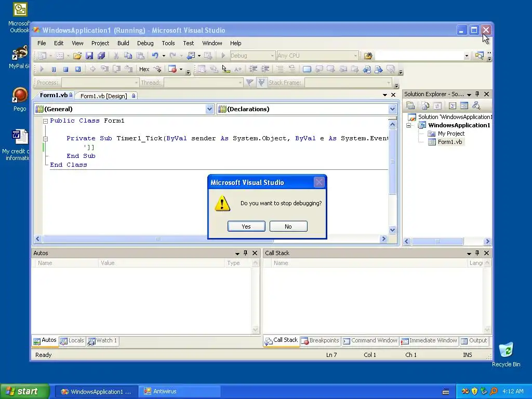Open the Thread dropdown

[204, 83]
